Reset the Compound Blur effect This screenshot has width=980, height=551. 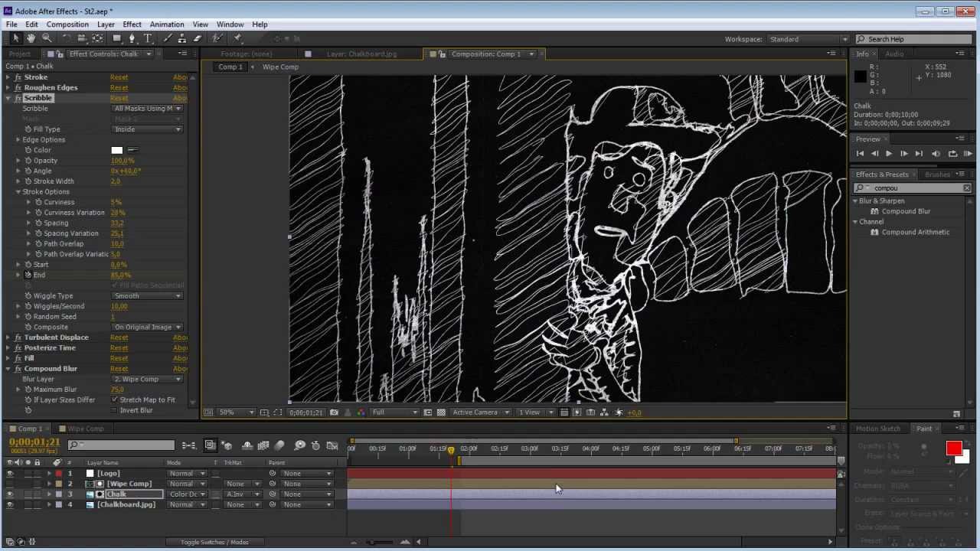tap(119, 369)
